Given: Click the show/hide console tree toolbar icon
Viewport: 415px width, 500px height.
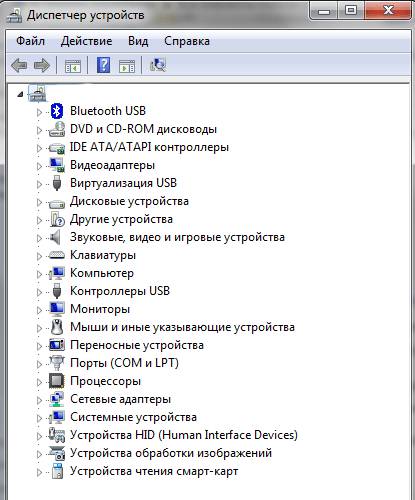Looking at the screenshot, I should coord(73,66).
